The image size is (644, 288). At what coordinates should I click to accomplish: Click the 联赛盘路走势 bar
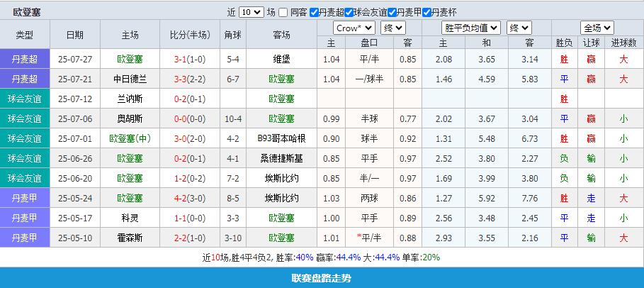[x=322, y=278]
